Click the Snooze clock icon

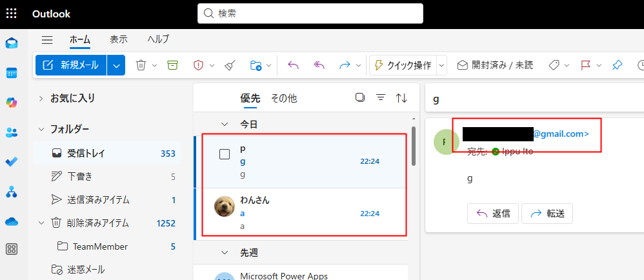point(641,65)
